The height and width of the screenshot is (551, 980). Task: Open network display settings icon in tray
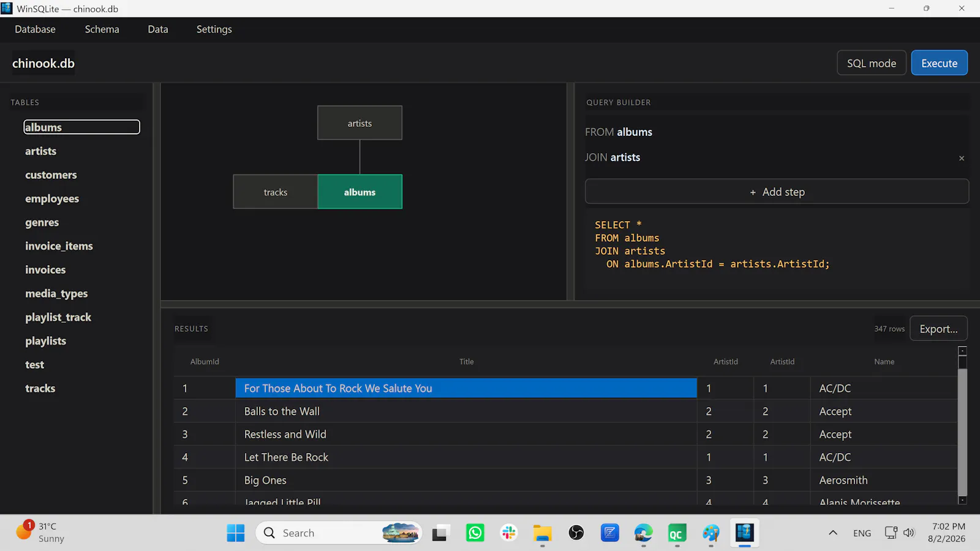(891, 533)
